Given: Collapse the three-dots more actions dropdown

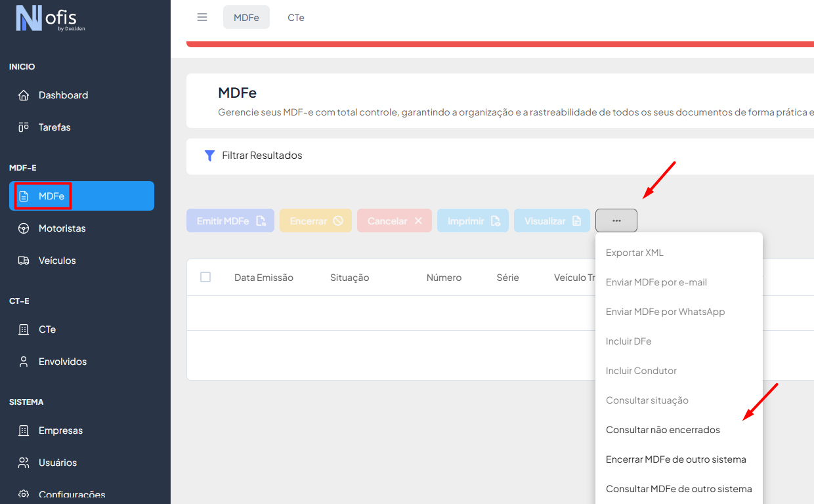Looking at the screenshot, I should coord(616,220).
